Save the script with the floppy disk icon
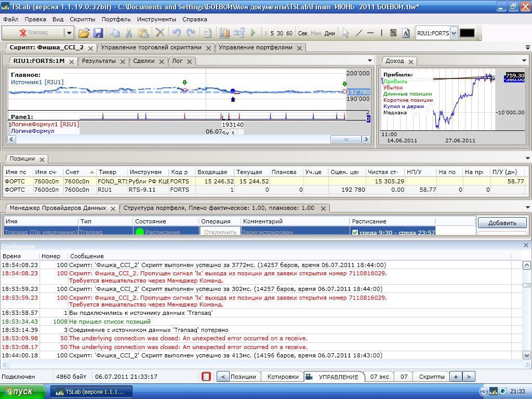Viewport: 532px width, 399px height. click(x=98, y=33)
